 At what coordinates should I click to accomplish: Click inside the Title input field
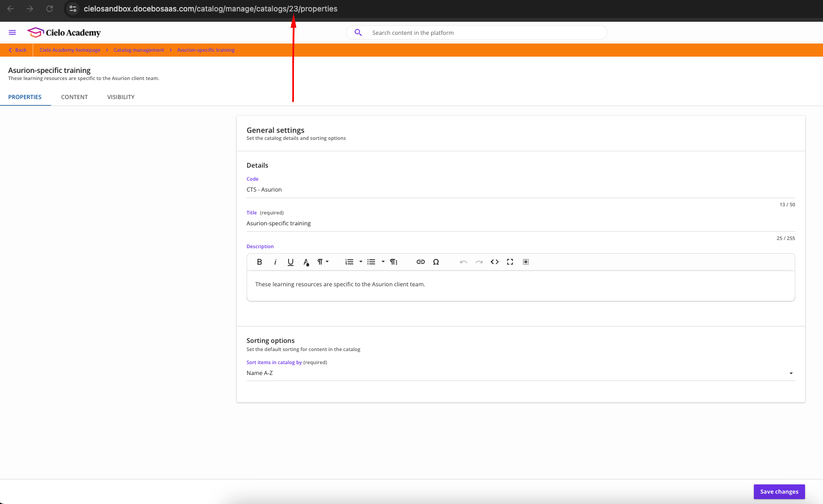pos(381,223)
